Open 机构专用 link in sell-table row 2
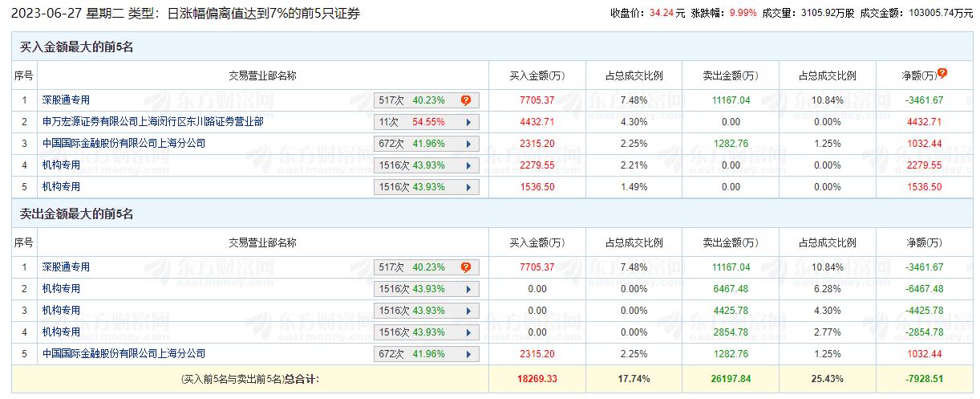 62,289
